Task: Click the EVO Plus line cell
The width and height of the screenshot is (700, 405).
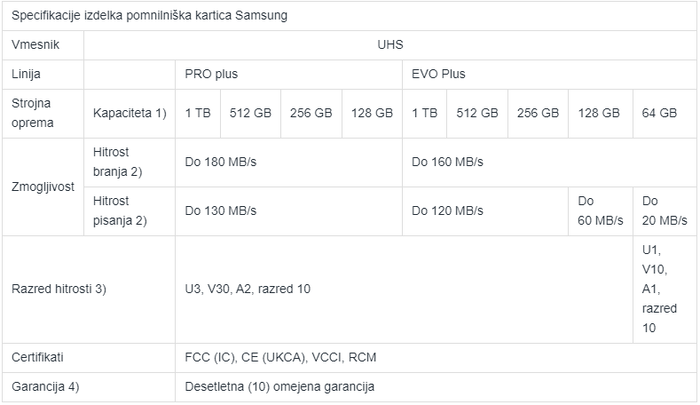Action: [438, 74]
